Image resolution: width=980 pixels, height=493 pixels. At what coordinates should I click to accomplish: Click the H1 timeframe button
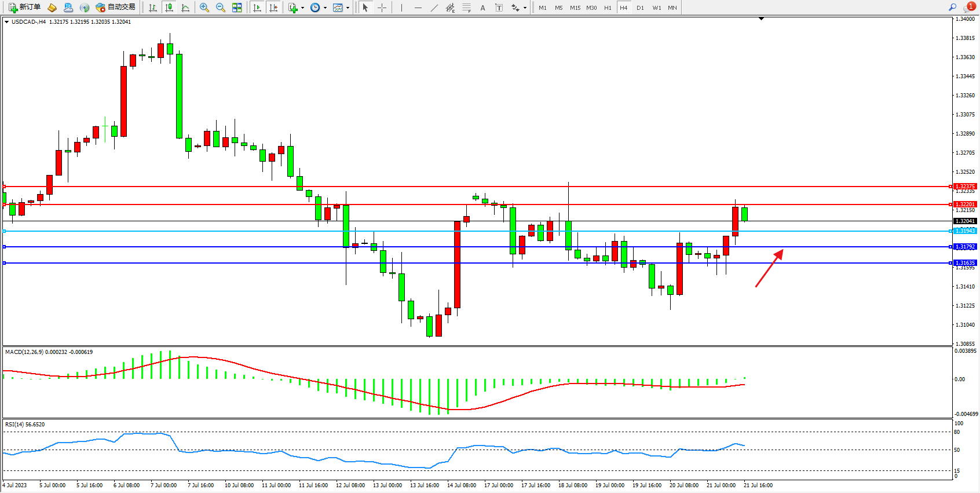(x=608, y=8)
